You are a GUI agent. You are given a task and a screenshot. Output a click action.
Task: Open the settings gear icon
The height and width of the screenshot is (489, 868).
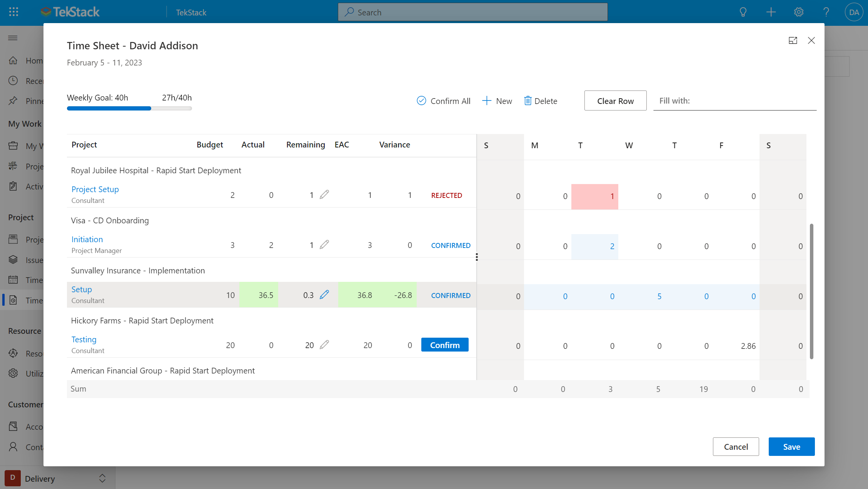[799, 12]
